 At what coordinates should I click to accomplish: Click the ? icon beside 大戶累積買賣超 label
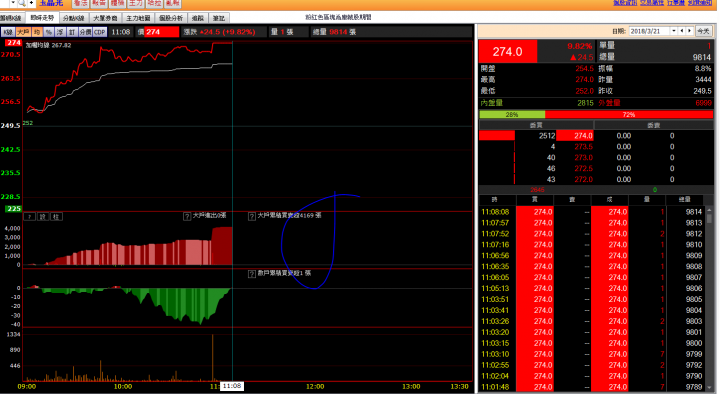click(252, 216)
